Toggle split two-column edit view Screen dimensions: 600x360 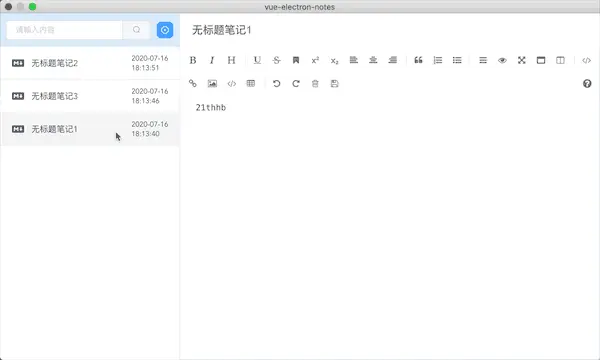(x=560, y=60)
